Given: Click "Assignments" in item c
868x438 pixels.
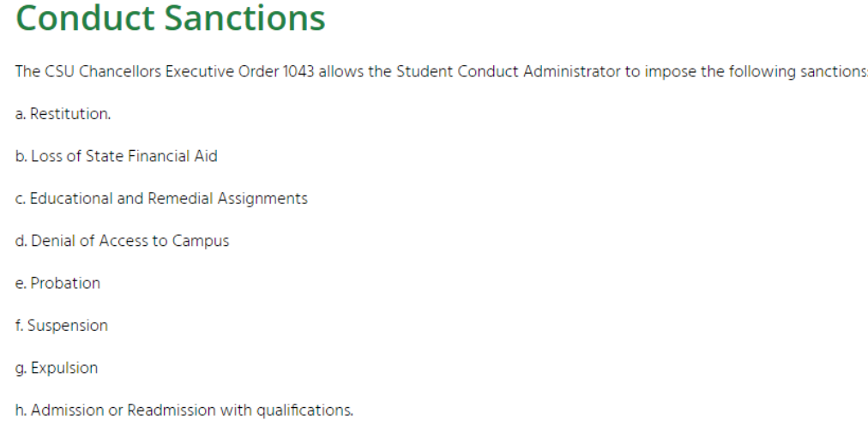Looking at the screenshot, I should (x=262, y=199).
